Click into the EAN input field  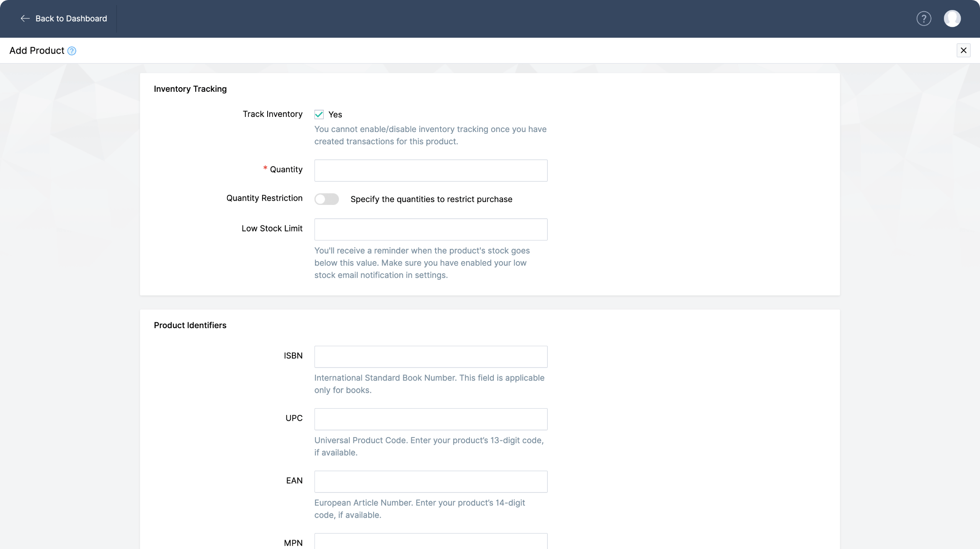click(431, 482)
